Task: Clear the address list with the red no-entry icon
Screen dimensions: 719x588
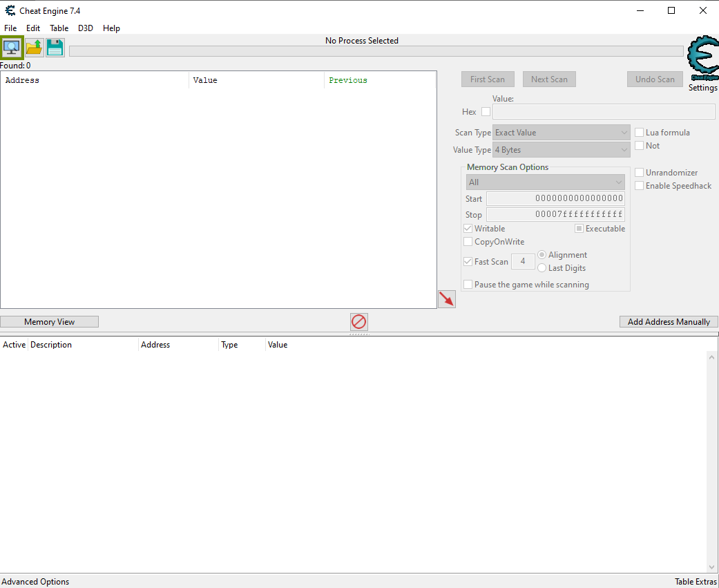Action: (358, 321)
